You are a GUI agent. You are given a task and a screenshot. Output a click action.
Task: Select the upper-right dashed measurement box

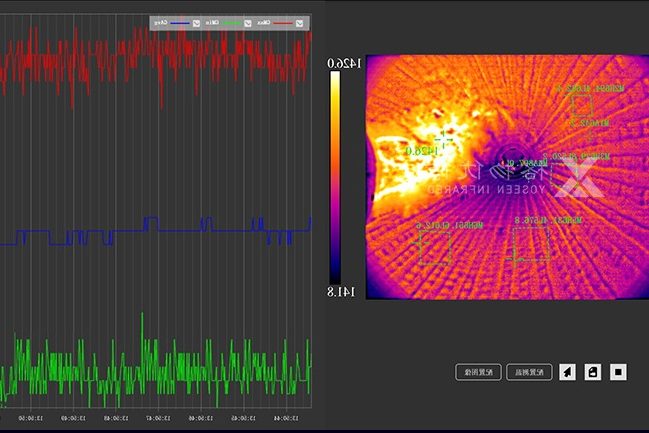click(581, 107)
